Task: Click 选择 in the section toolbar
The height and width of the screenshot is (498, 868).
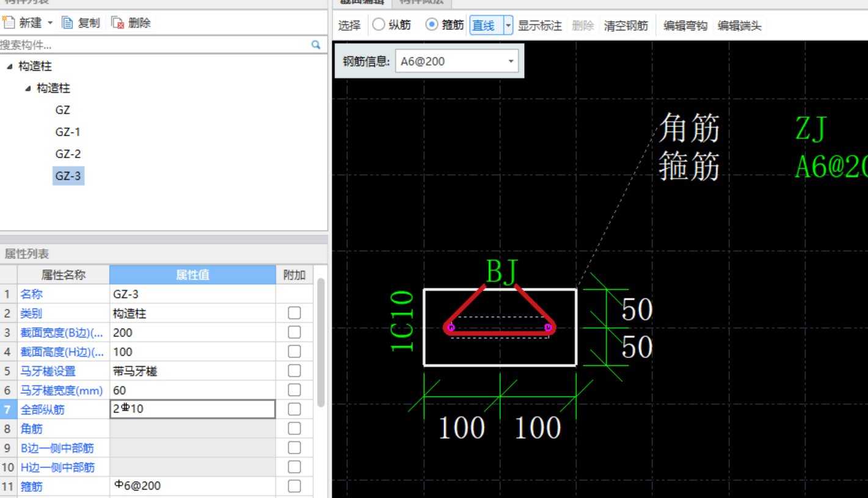Action: [349, 25]
